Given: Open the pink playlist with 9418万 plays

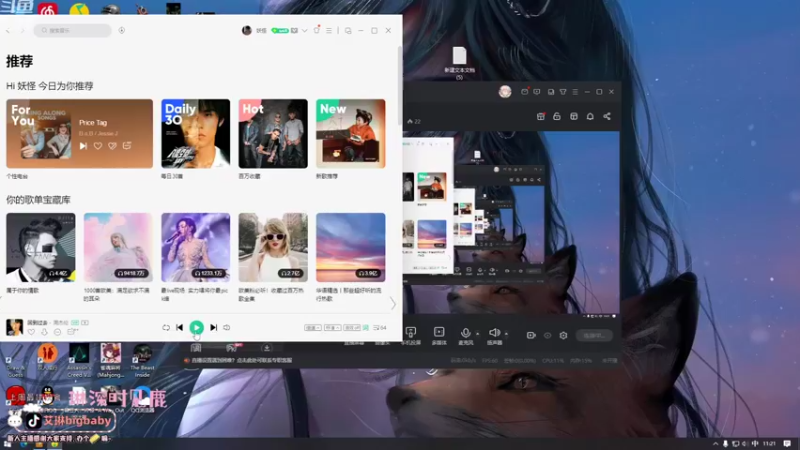Looking at the screenshot, I should pyautogui.click(x=118, y=247).
